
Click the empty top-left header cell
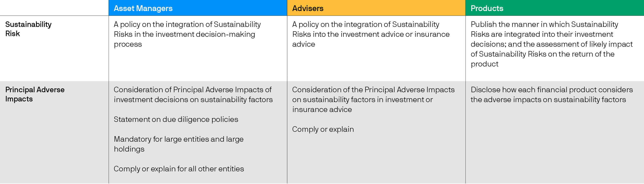click(54, 8)
